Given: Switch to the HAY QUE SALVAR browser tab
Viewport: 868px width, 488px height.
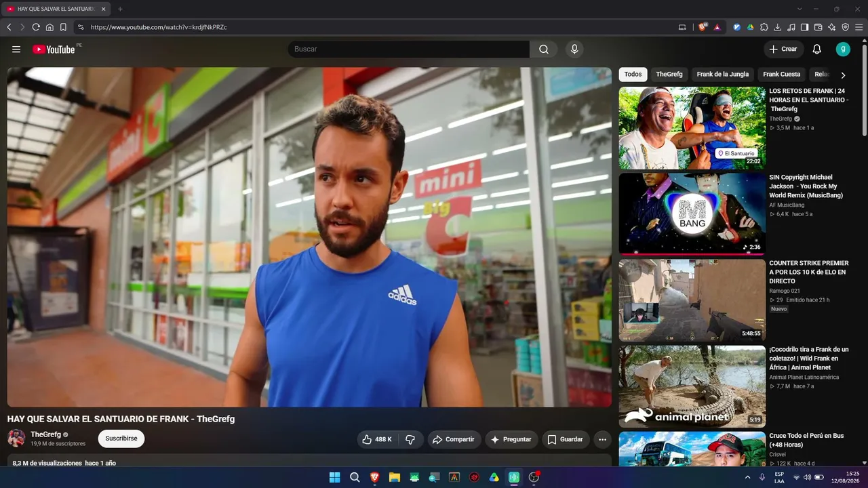Looking at the screenshot, I should click(56, 9).
